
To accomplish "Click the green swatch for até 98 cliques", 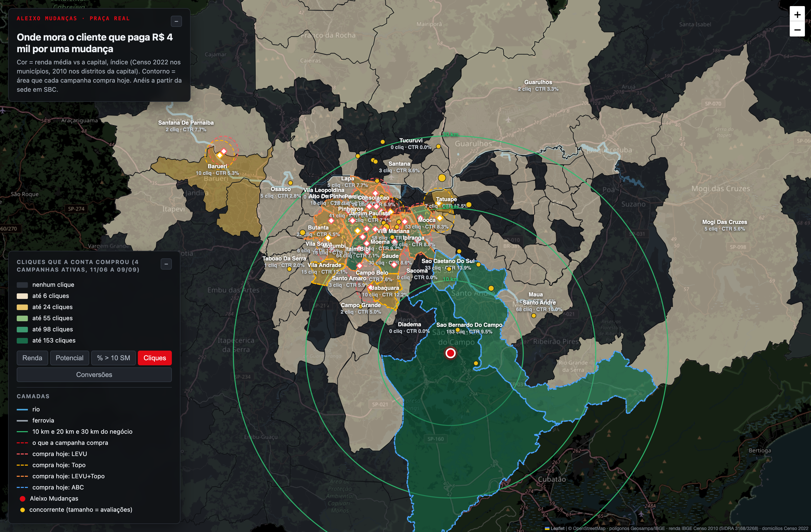I will [x=22, y=329].
